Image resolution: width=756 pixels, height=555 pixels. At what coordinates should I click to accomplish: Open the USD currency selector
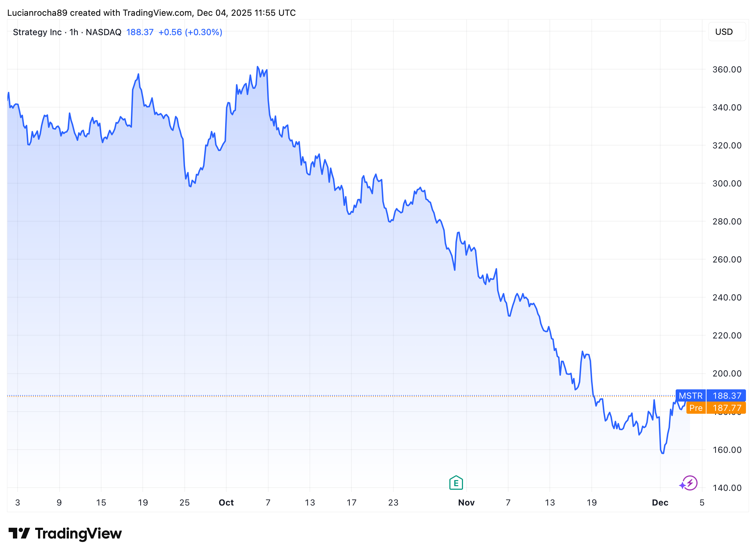coord(726,32)
